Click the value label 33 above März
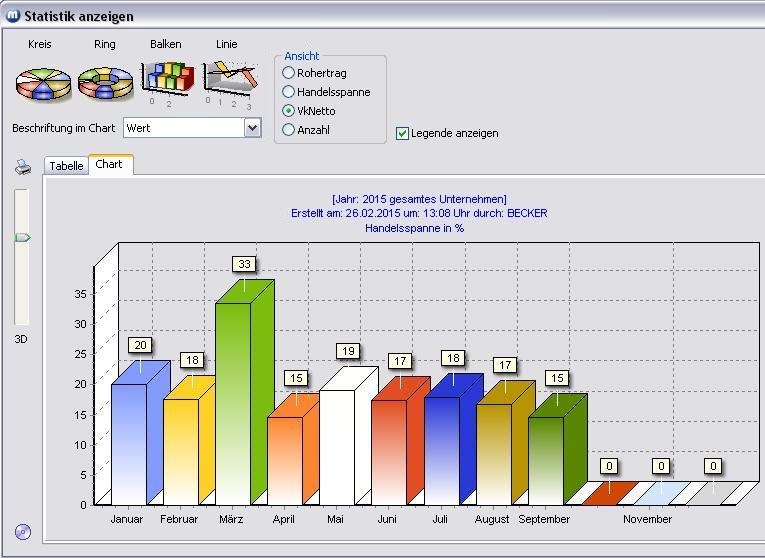 (x=244, y=264)
